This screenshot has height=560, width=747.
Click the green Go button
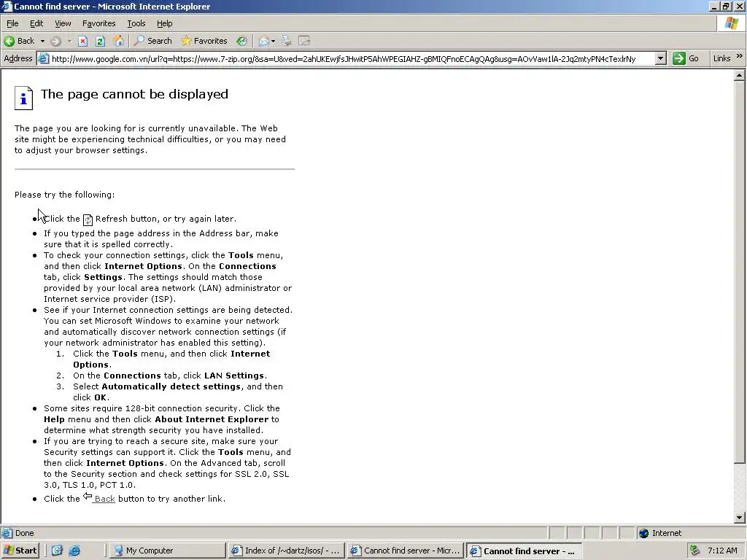click(x=686, y=58)
